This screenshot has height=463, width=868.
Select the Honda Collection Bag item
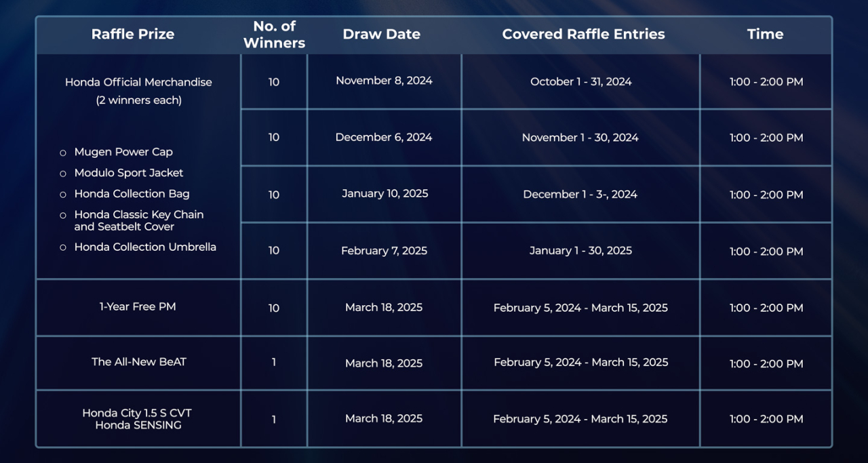click(132, 194)
